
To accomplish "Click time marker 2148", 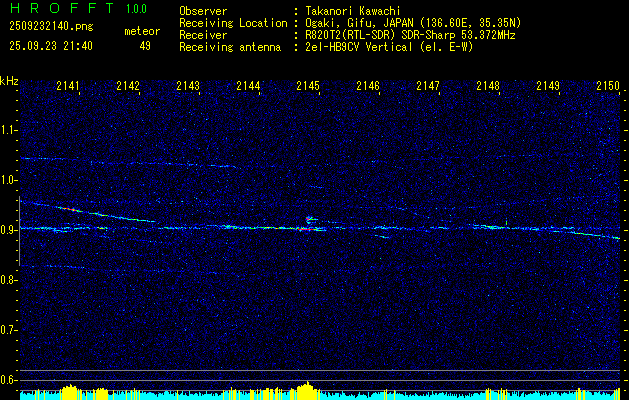I will (x=488, y=85).
